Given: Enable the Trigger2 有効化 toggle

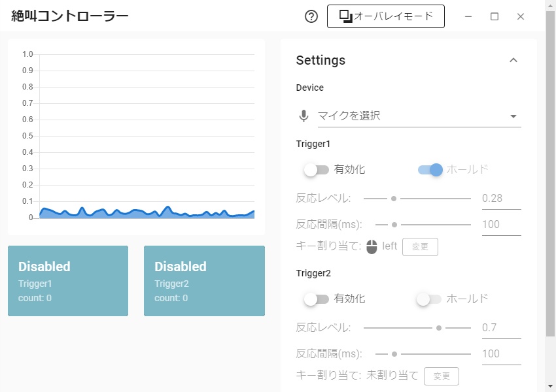Looking at the screenshot, I should coord(314,299).
